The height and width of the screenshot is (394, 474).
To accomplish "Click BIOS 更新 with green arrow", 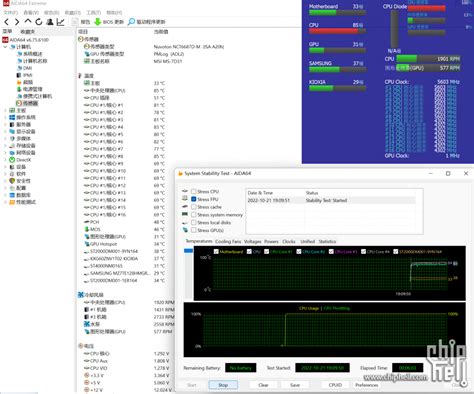I will (109, 22).
